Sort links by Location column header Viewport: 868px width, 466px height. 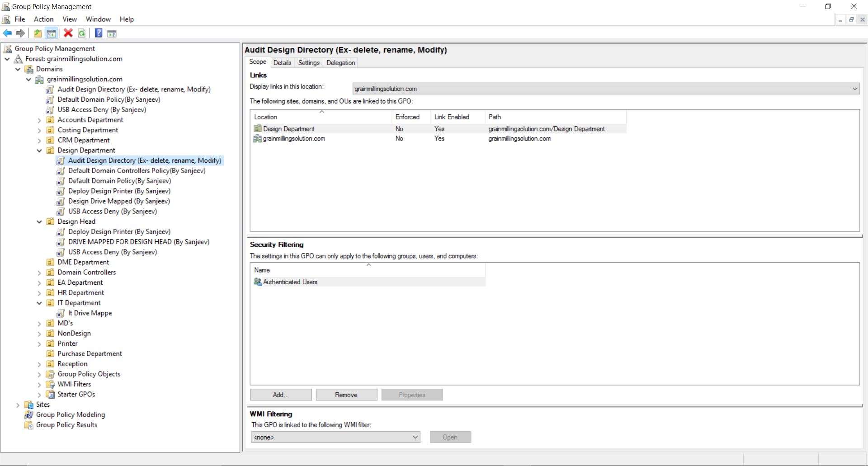click(x=321, y=117)
